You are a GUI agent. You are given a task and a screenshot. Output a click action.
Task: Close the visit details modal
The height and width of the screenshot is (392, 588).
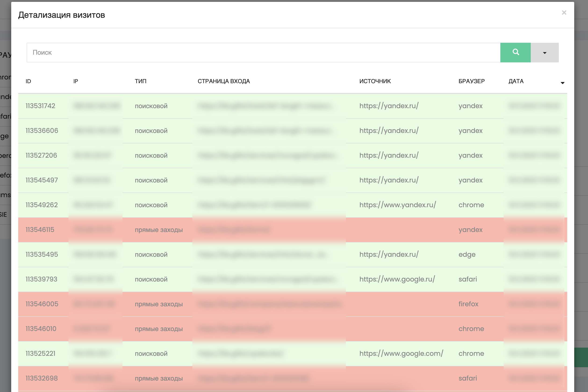click(564, 13)
